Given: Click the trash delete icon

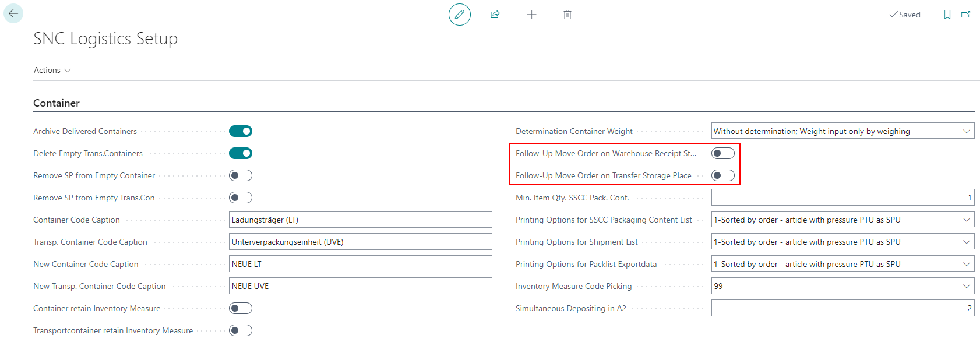Looking at the screenshot, I should click(567, 15).
